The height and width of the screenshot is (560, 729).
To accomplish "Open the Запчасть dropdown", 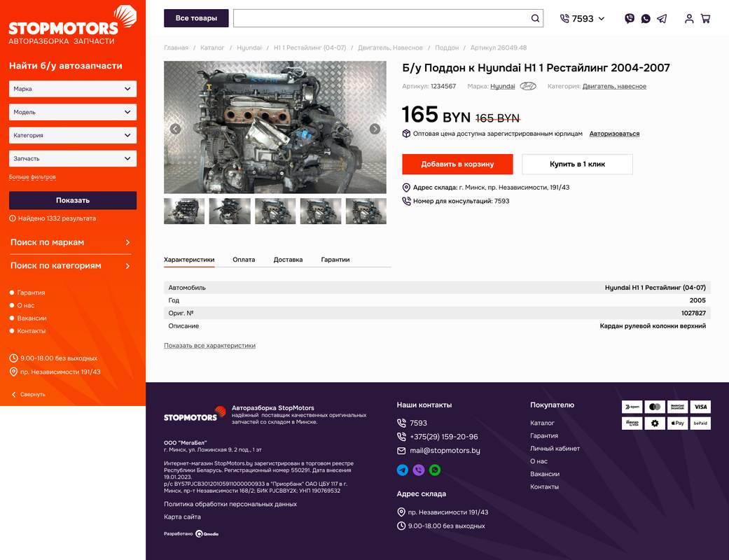I will (73, 158).
